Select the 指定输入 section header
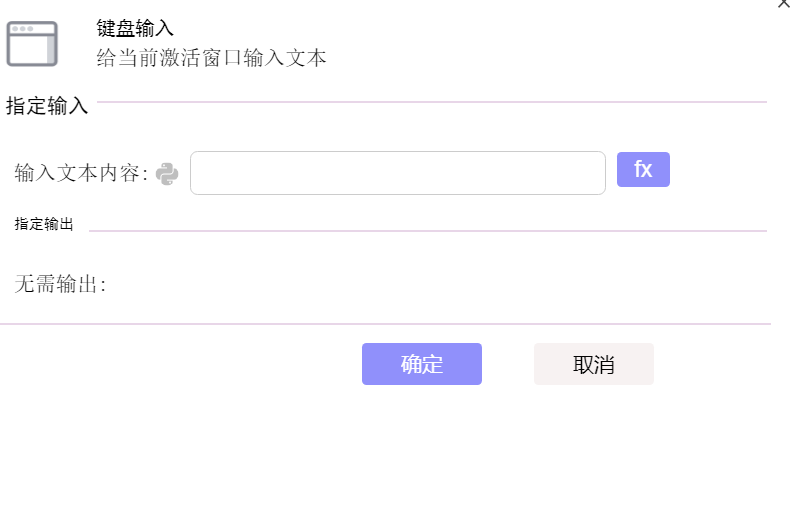 coord(47,106)
